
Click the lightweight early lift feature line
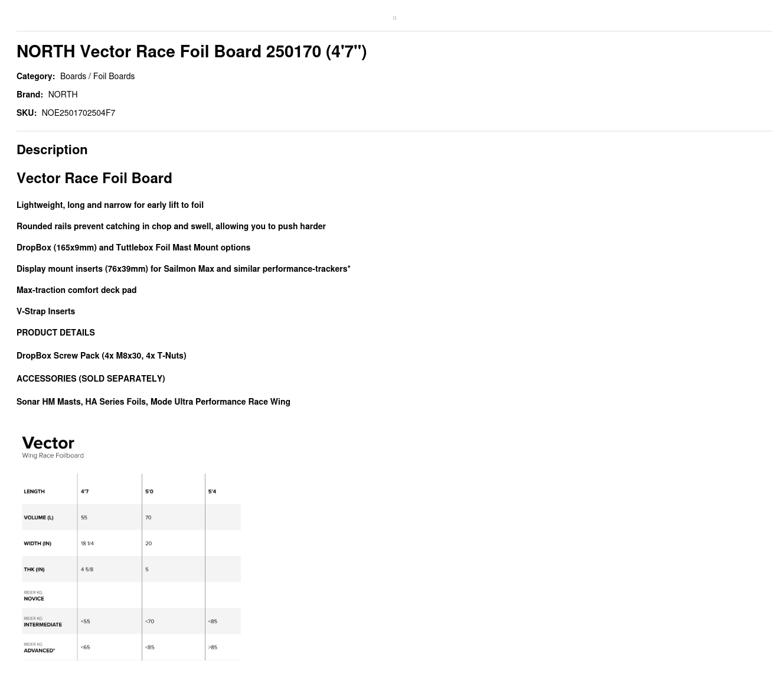[110, 205]
